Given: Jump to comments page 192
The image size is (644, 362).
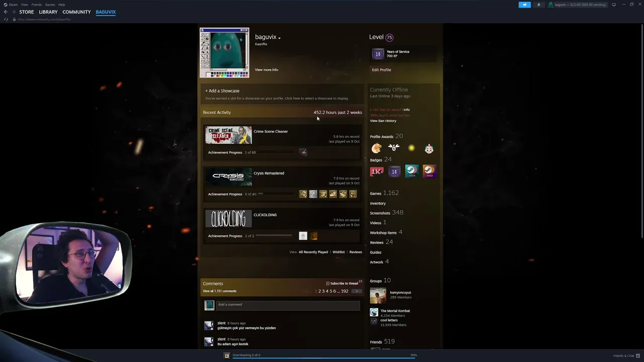Looking at the screenshot, I should pos(345,291).
